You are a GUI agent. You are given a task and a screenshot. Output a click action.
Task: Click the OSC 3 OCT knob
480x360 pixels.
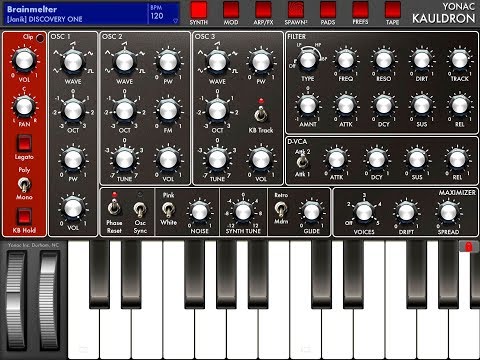(x=217, y=111)
